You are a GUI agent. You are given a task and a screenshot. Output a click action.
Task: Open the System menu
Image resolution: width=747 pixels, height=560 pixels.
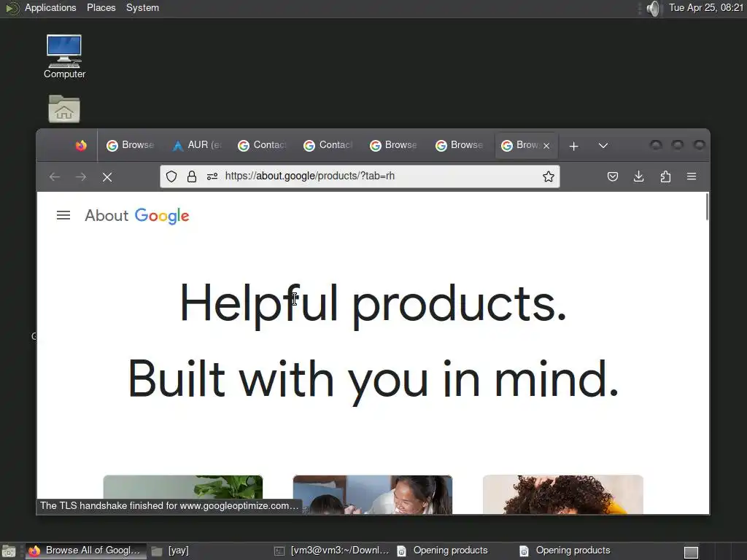(142, 7)
